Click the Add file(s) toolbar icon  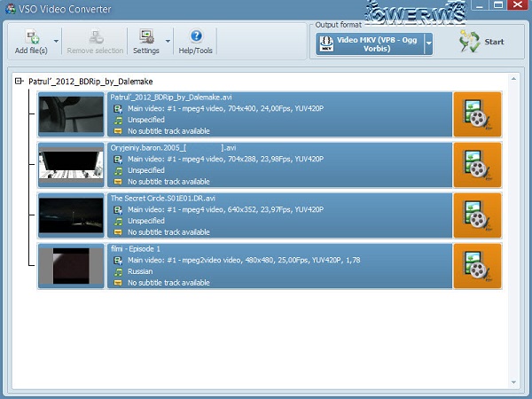[32, 37]
